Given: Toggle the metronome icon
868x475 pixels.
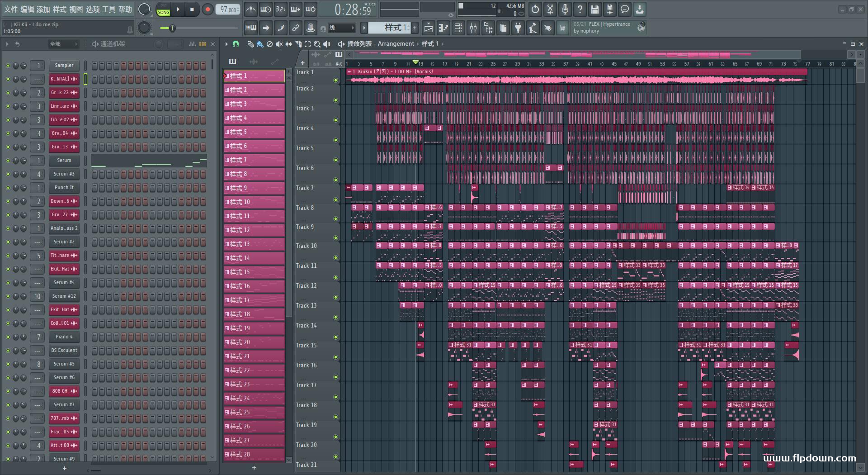Looking at the screenshot, I should (250, 9).
